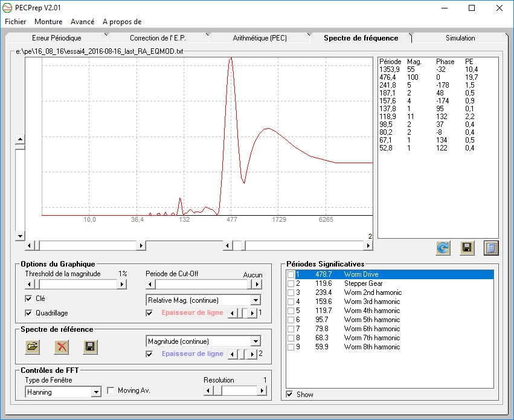Open the Monture menu
This screenshot has height=420, width=514.
48,22
